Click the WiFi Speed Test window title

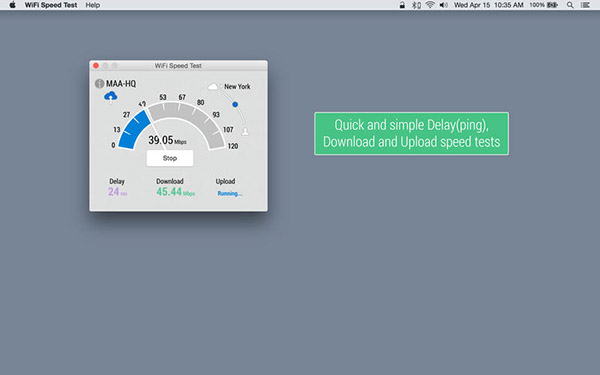pos(178,65)
